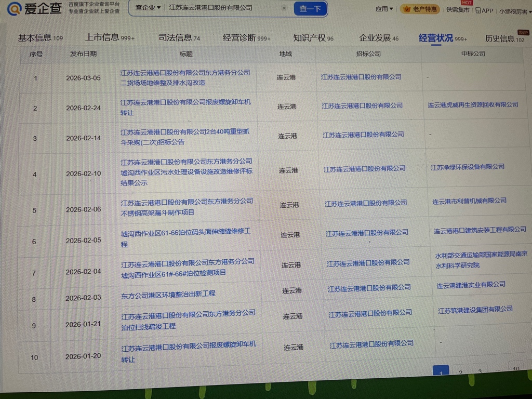Open the 污水处理设备设施改造维修 title
This screenshot has width=532, height=399.
point(187,172)
